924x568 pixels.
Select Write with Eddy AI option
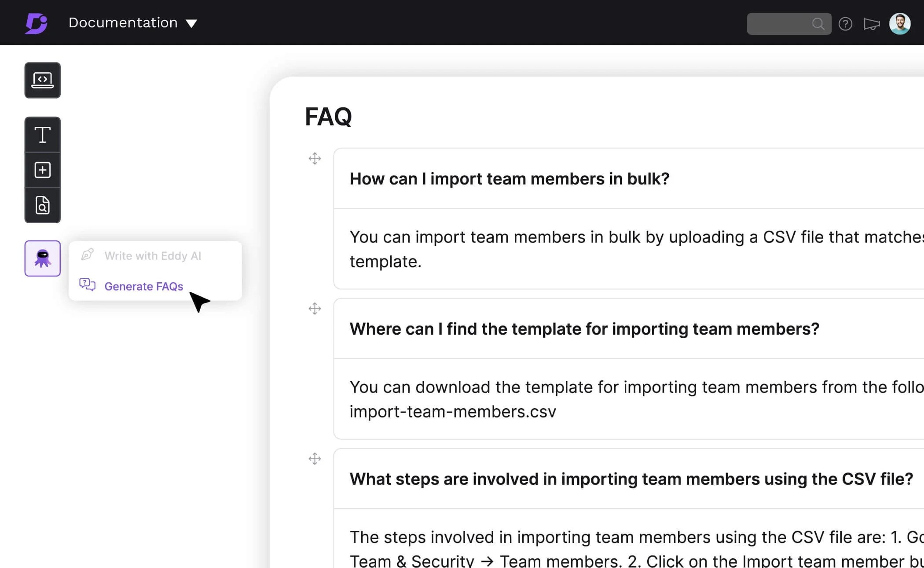(152, 256)
